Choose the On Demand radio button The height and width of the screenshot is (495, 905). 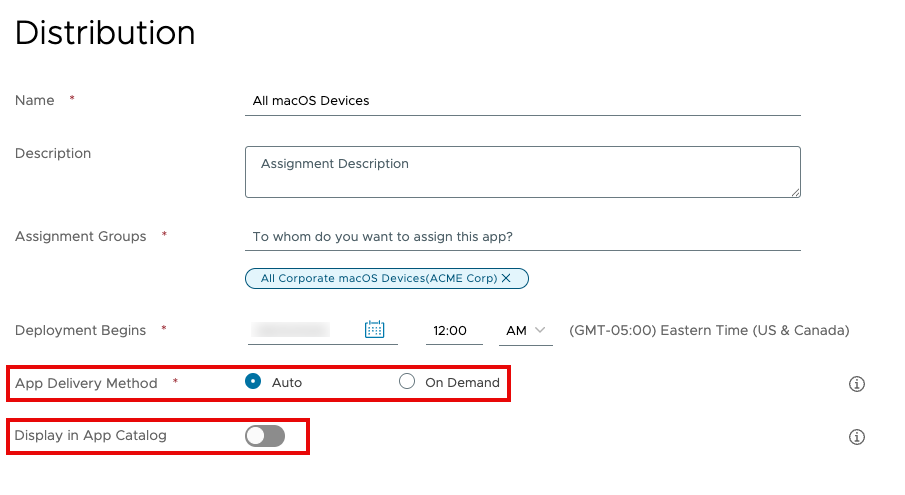pos(407,382)
